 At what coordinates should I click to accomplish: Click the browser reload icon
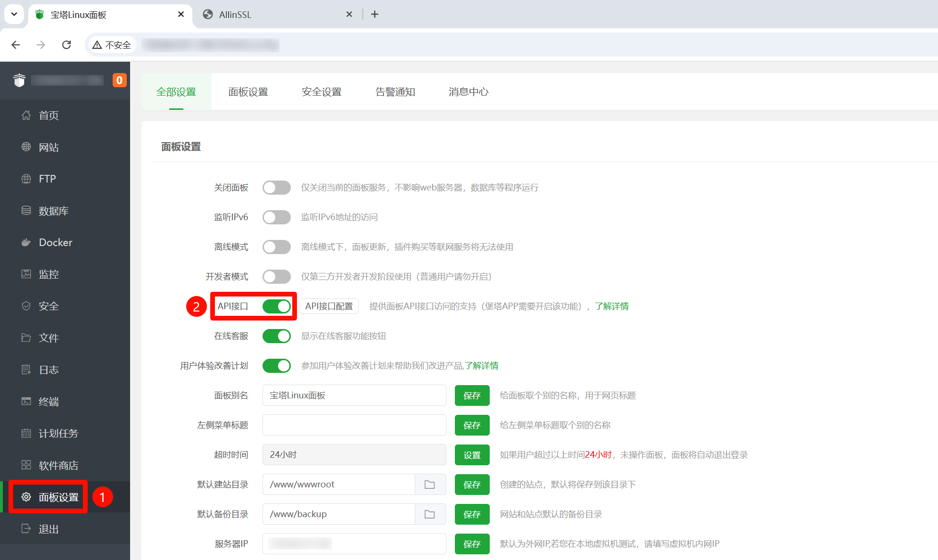coord(66,44)
